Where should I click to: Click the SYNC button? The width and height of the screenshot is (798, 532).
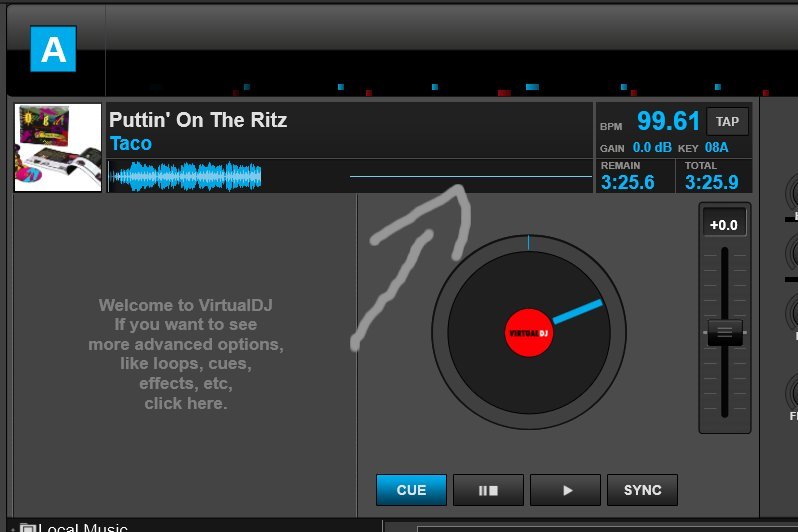click(642, 490)
